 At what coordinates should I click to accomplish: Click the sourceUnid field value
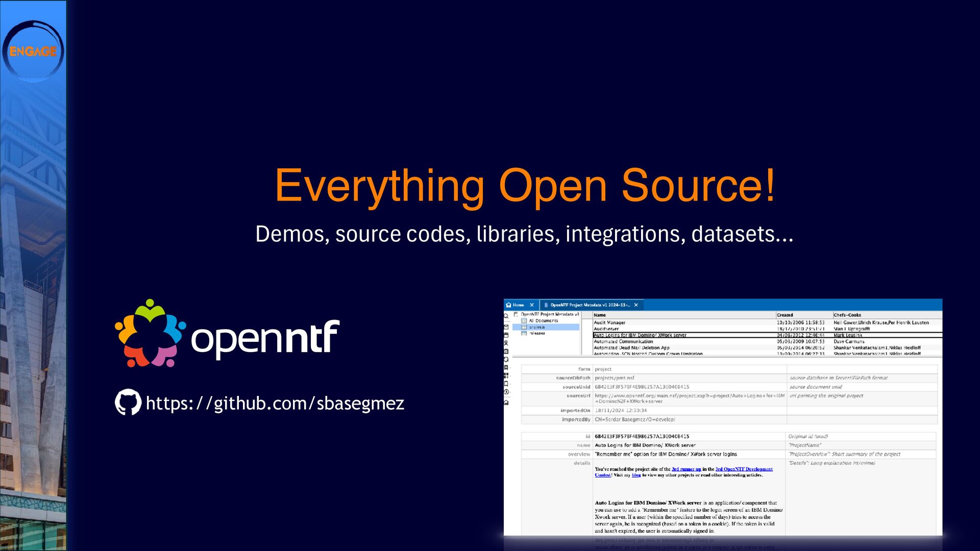642,387
